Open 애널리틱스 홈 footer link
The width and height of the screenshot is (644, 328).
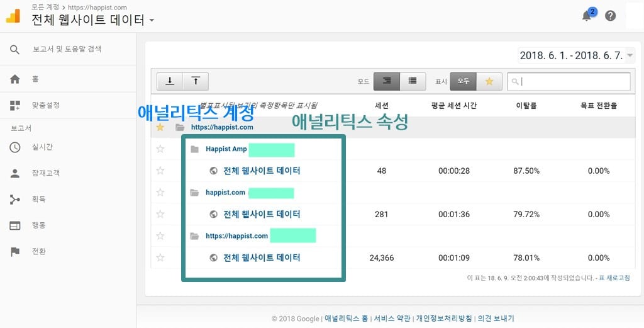click(347, 319)
